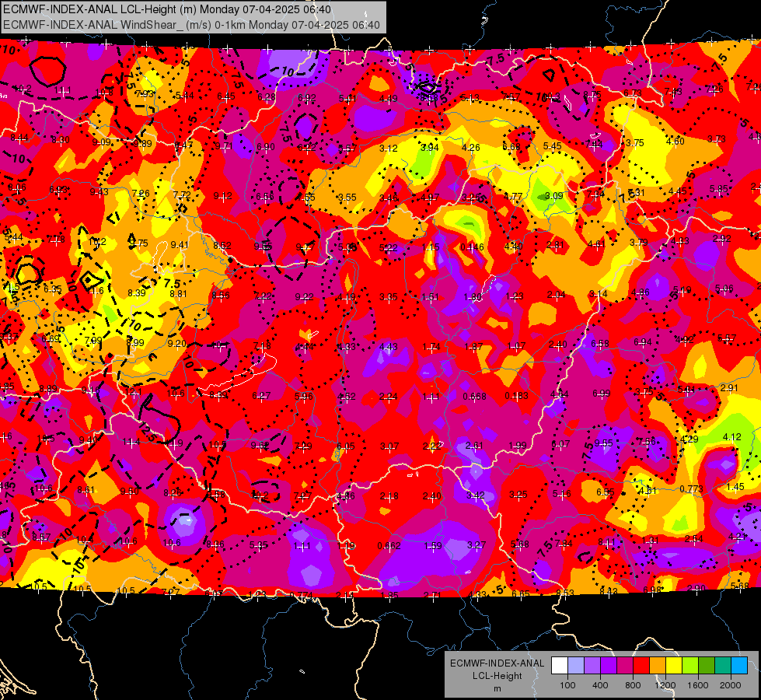
Task: Click the grid value '6.94'
Action: 643,342
